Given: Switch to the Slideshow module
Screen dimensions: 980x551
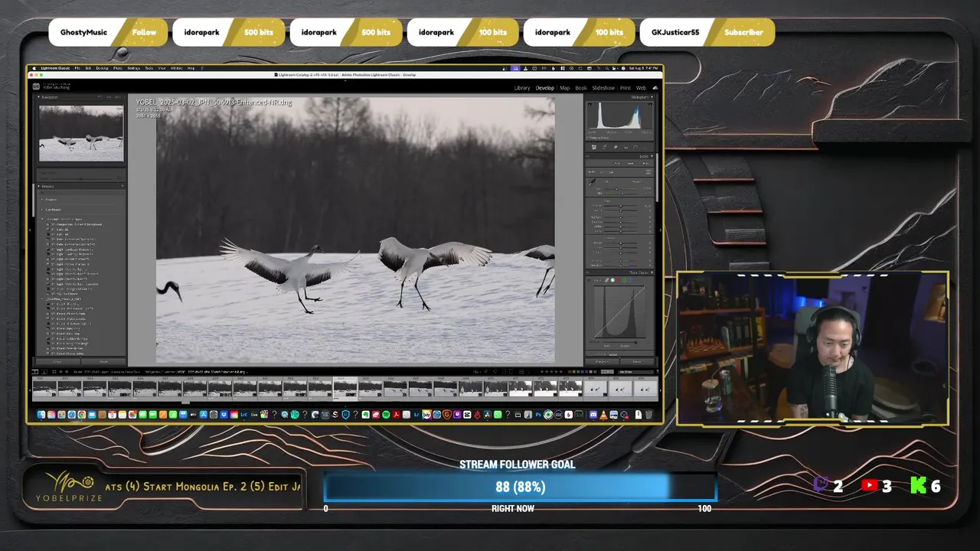Looking at the screenshot, I should pos(603,88).
